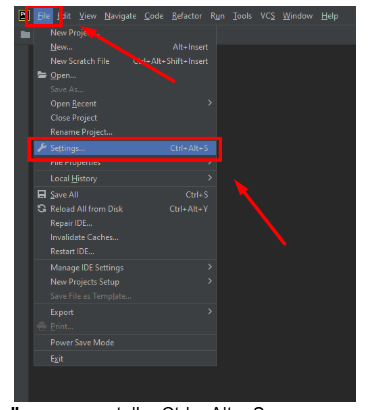This screenshot has height=410, width=373.
Task: Choose Reload All from Disk
Action: click(x=125, y=209)
